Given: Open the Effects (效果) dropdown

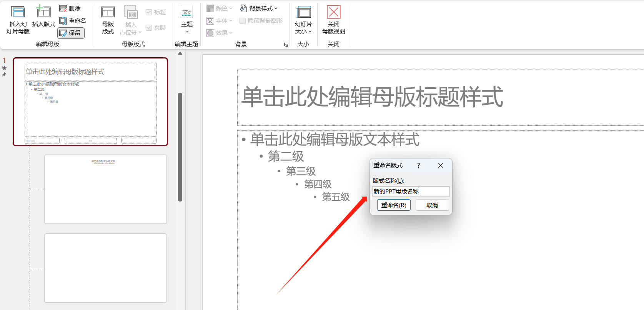Looking at the screenshot, I should tap(220, 33).
